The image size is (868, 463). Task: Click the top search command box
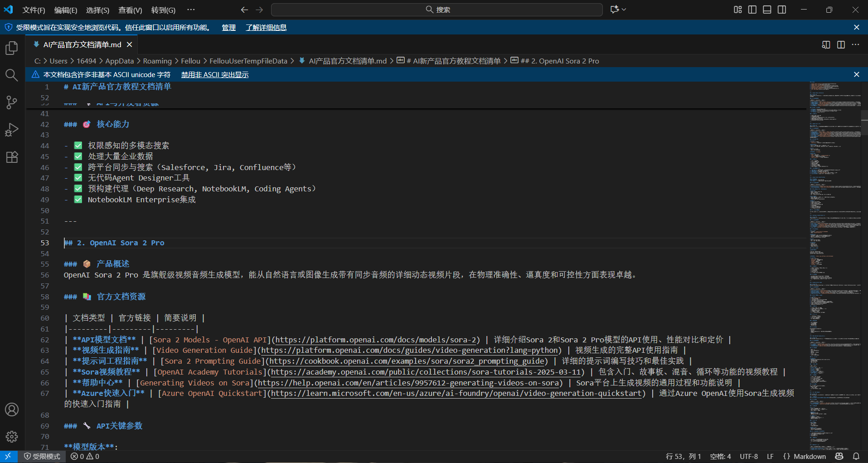click(x=437, y=10)
